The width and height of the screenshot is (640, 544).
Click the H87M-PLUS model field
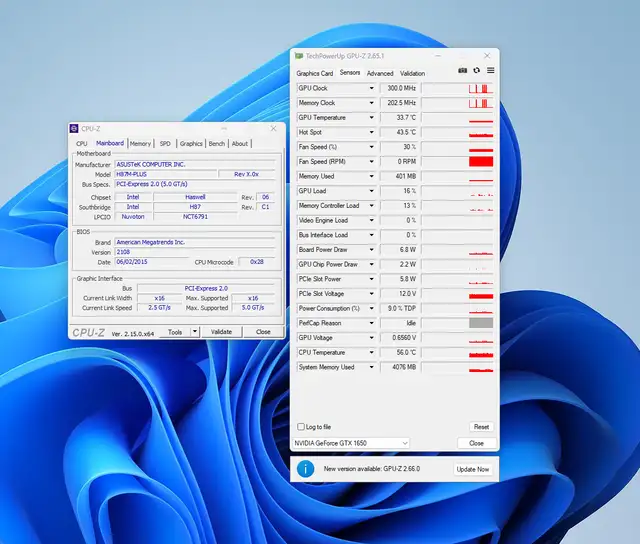[x=165, y=174]
